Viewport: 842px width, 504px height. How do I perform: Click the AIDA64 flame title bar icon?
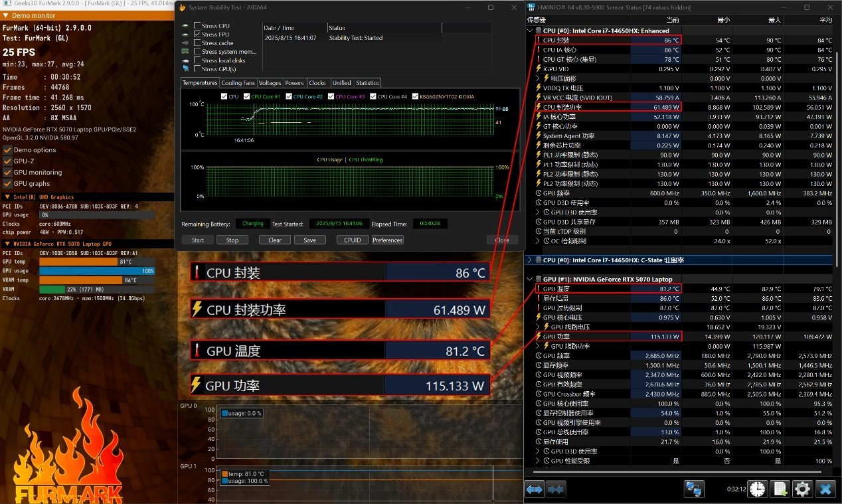point(183,7)
